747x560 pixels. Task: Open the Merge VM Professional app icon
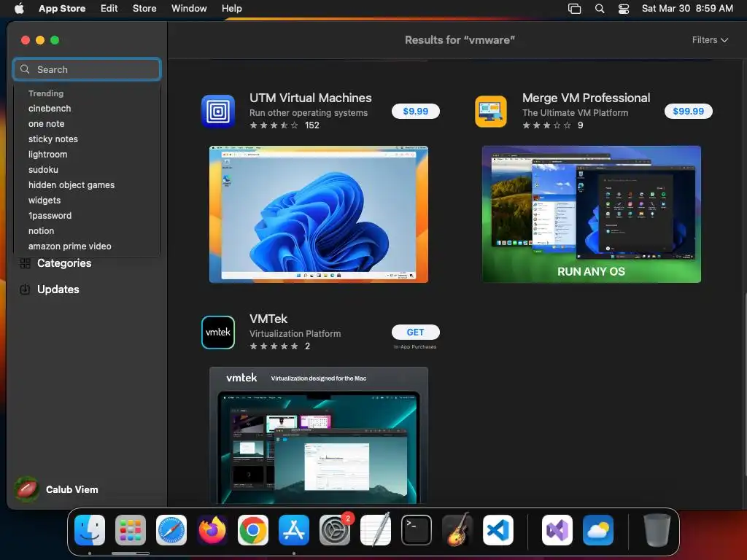pos(491,112)
